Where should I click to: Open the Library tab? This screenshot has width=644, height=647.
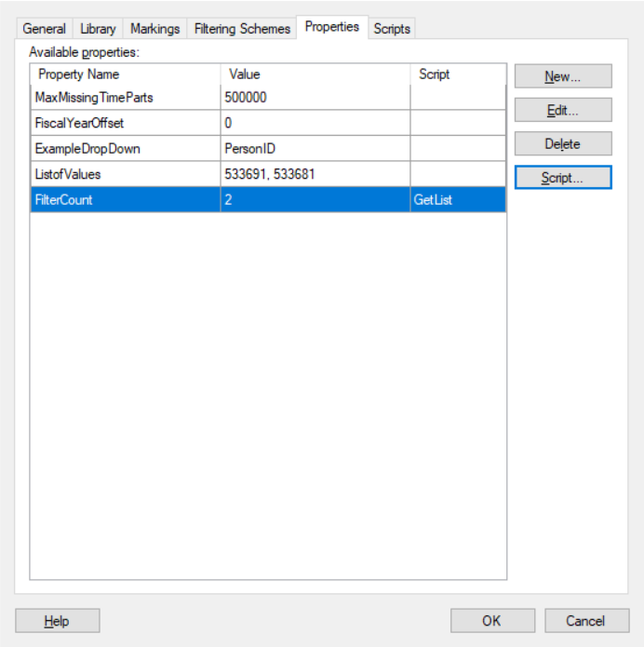pos(98,29)
